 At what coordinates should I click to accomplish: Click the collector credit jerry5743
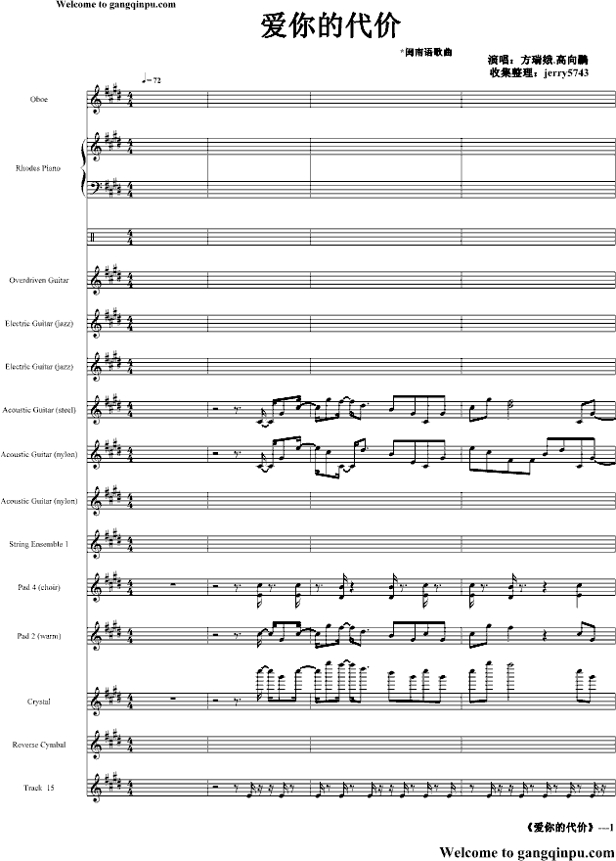coord(538,72)
